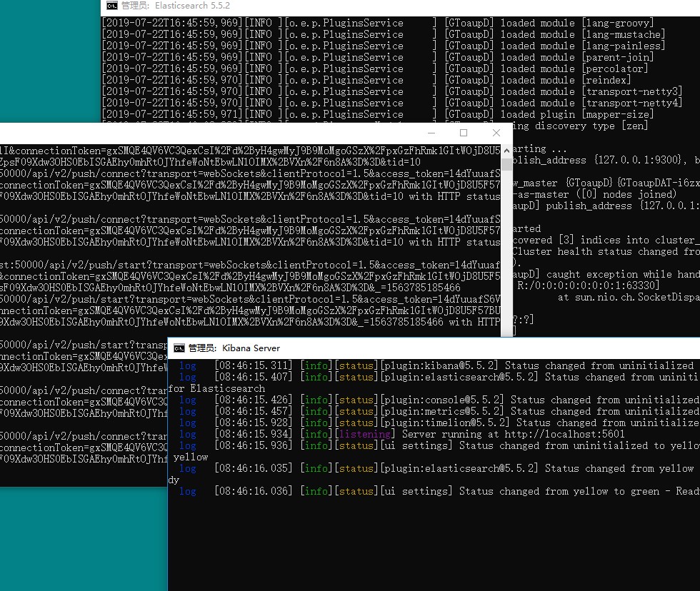Click the [transport-netty3] module line
This screenshot has width=700, height=591.
coord(392,91)
